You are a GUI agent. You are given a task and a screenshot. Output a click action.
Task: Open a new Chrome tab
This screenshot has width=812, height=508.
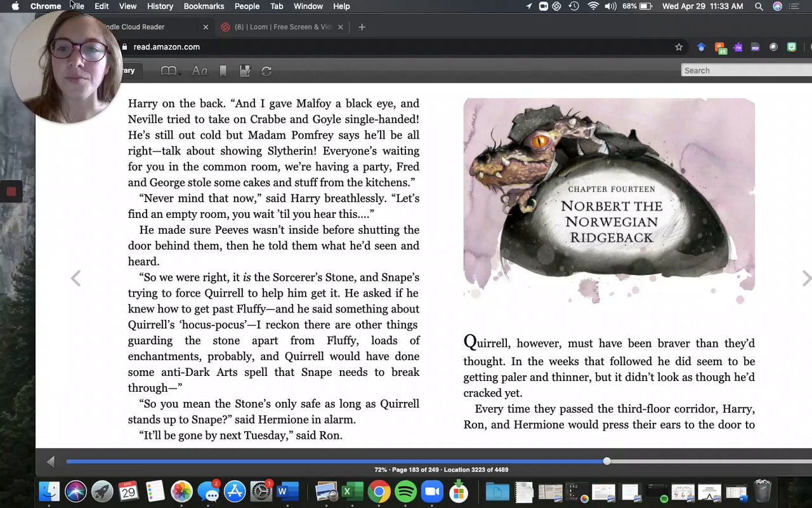362,27
